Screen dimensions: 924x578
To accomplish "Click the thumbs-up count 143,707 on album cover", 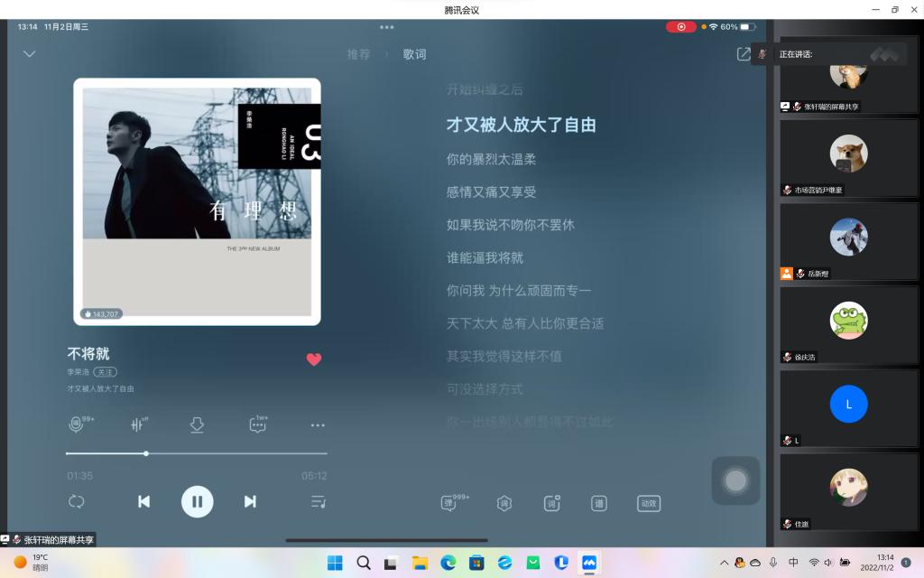I will [101, 313].
